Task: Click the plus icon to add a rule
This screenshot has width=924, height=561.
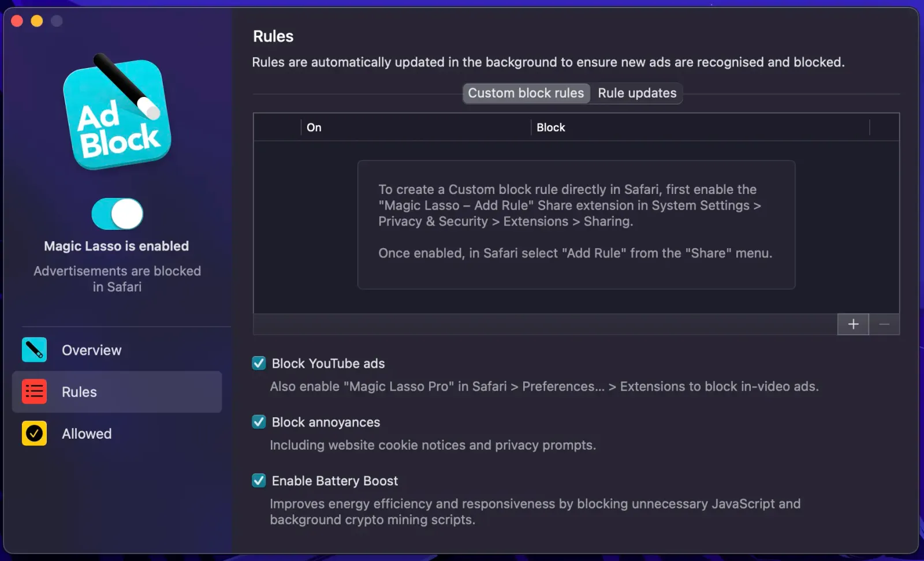Action: click(852, 324)
